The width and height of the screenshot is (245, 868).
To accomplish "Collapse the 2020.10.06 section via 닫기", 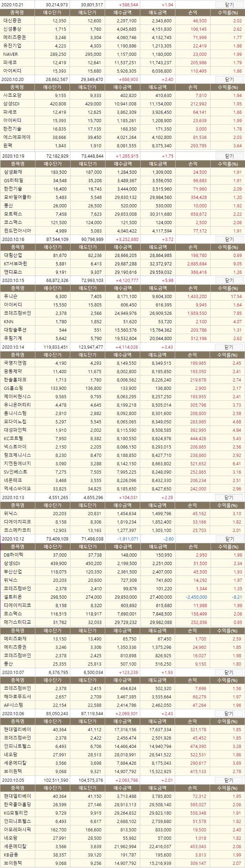I will (x=229, y=714).
